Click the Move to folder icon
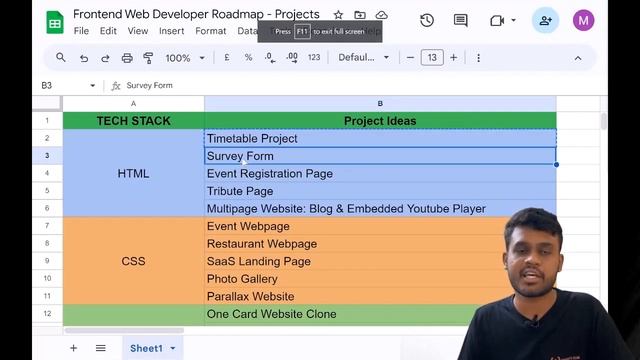The width and height of the screenshot is (640, 360). (360, 15)
